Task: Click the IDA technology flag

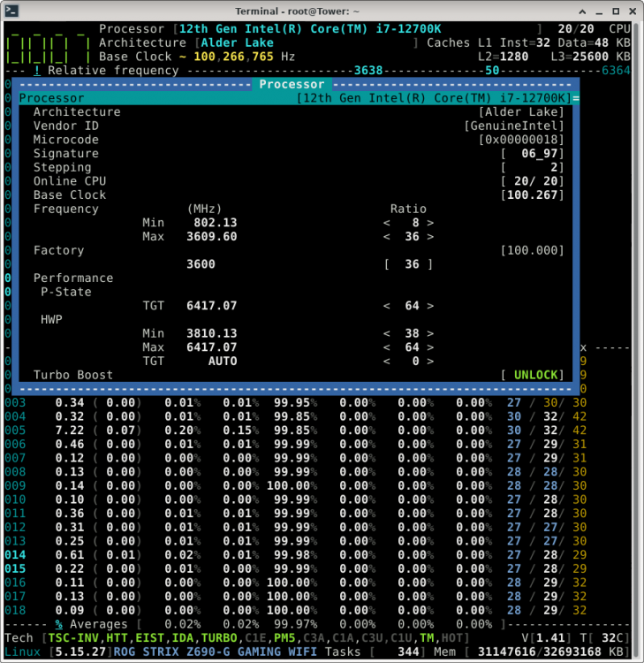Action: click(183, 638)
